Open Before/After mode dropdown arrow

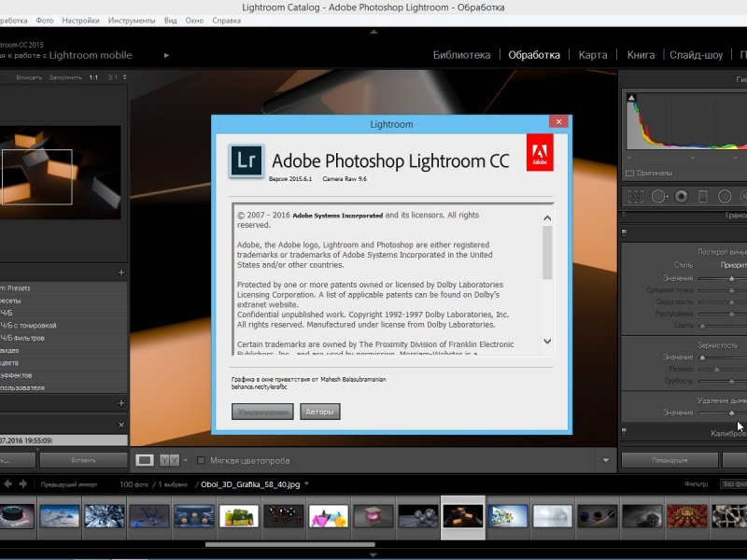(185, 460)
